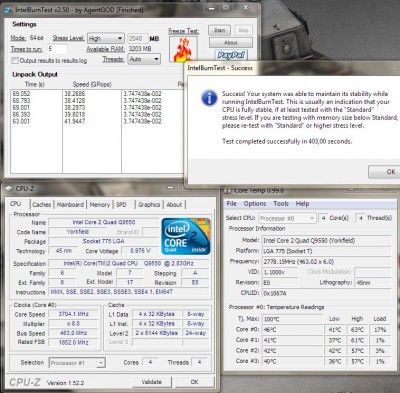The height and width of the screenshot is (393, 400).
Task: Enable Output results to results.log checkbox
Action: tap(15, 60)
